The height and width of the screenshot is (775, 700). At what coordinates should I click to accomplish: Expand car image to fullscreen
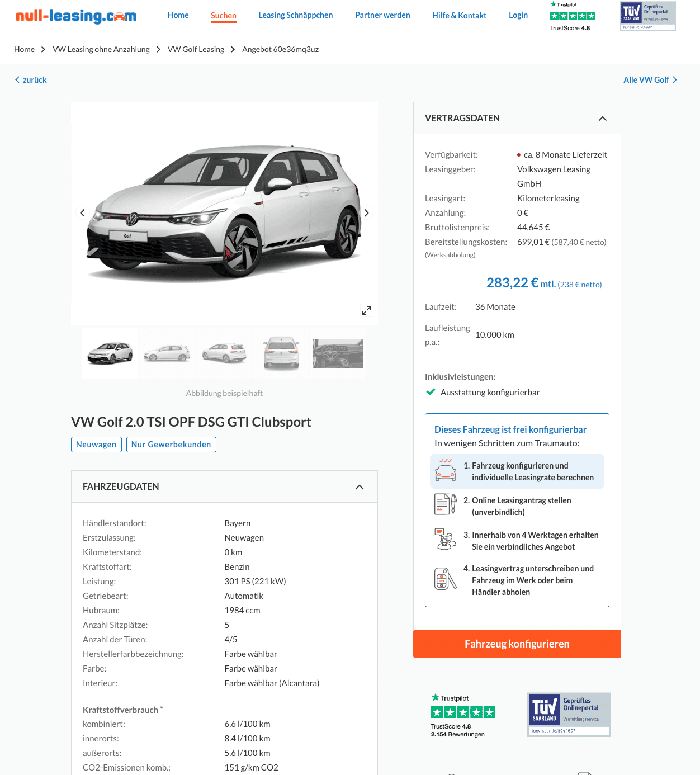tap(367, 310)
